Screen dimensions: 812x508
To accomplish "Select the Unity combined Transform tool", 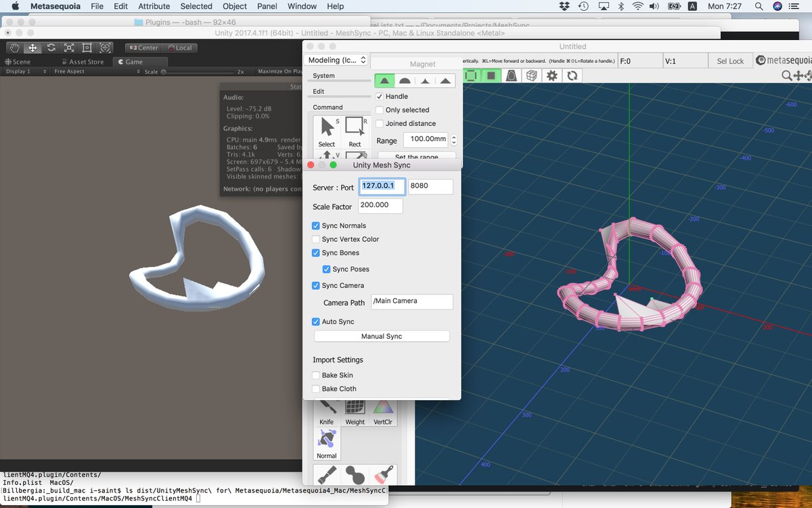I will pyautogui.click(x=105, y=47).
